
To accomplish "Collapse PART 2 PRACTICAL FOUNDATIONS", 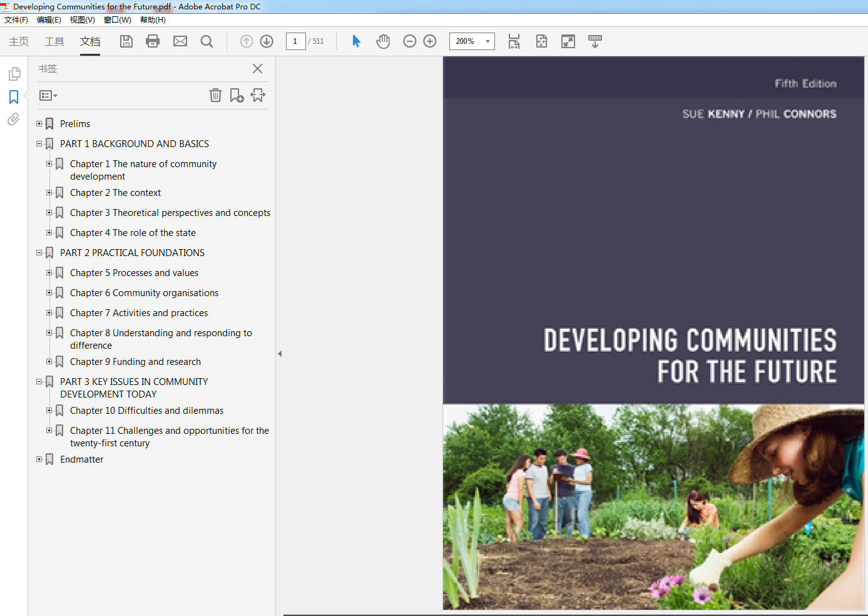I will [x=39, y=253].
